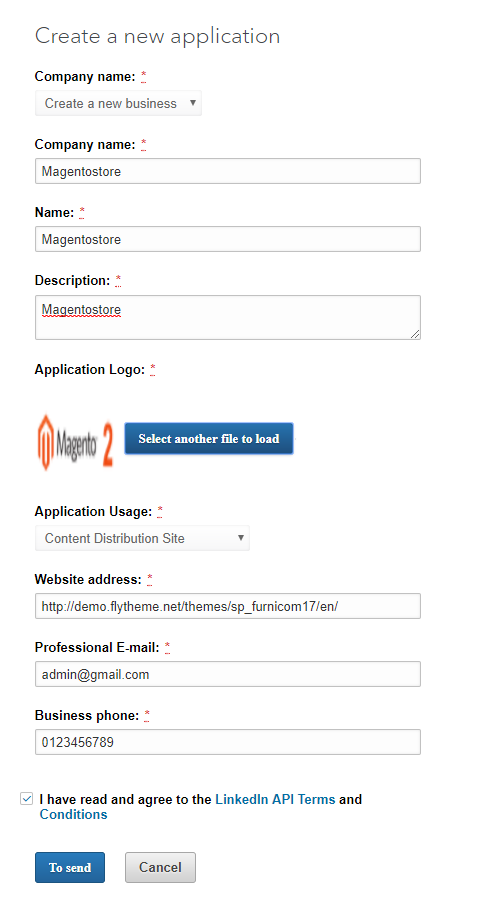Screen dimensions: 490x910
Task: Submit form with To send button
Action: coord(70,867)
